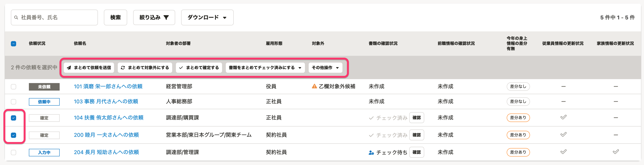This screenshot has width=644, height=165.
Task: Click the person icon beside チェック待ち
Action: (x=371, y=152)
